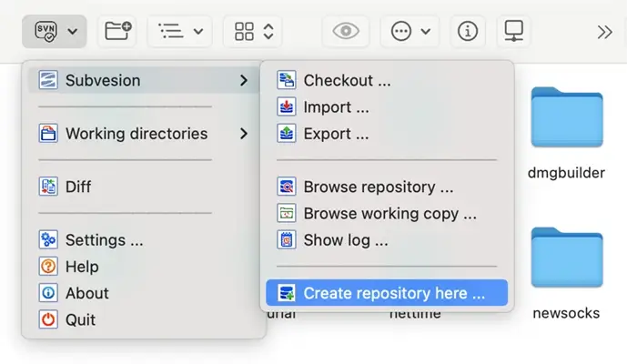The width and height of the screenshot is (627, 364).
Task: Choose Diff from the menu
Action: (144, 187)
